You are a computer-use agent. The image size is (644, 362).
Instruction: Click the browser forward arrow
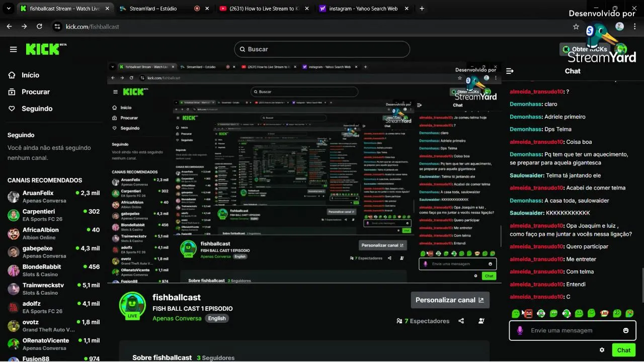pos(24,27)
